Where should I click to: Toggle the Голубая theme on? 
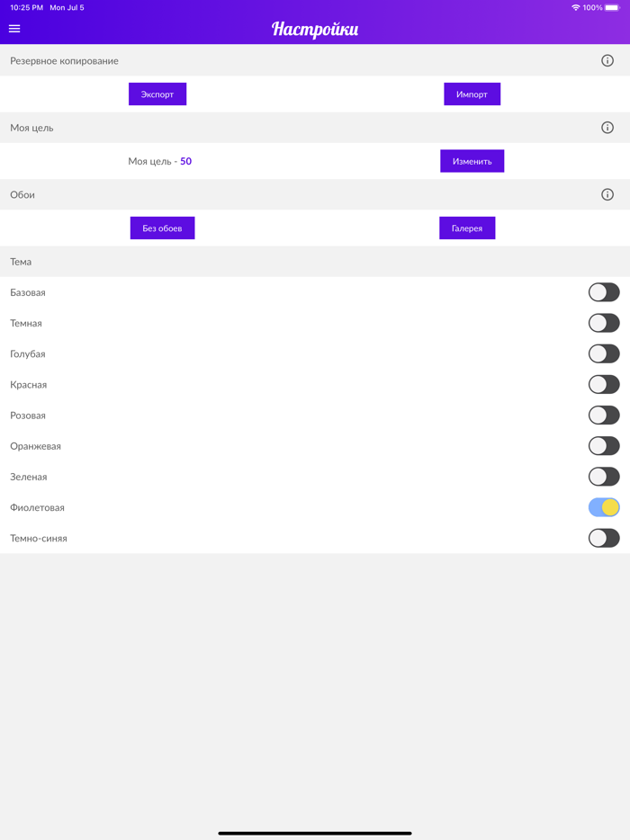[603, 353]
